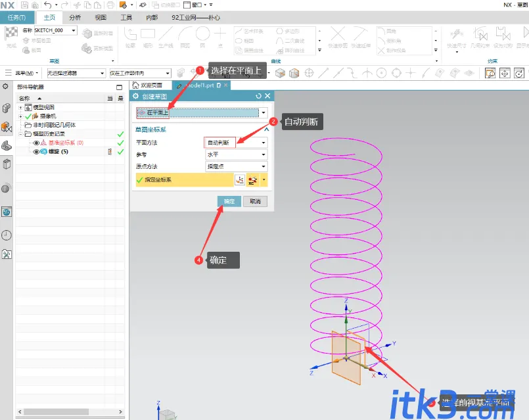Switch to the 分析 ribbon tab

(x=75, y=18)
